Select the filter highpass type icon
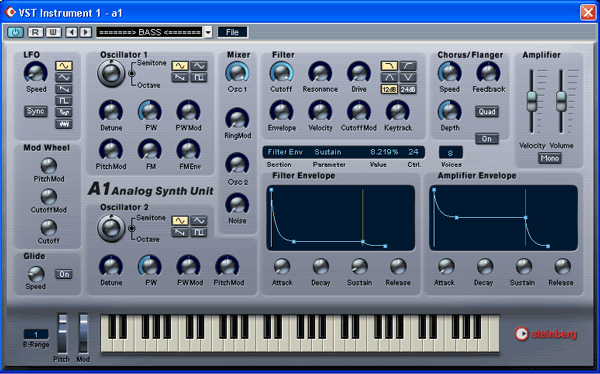The image size is (600, 374). pos(408,66)
